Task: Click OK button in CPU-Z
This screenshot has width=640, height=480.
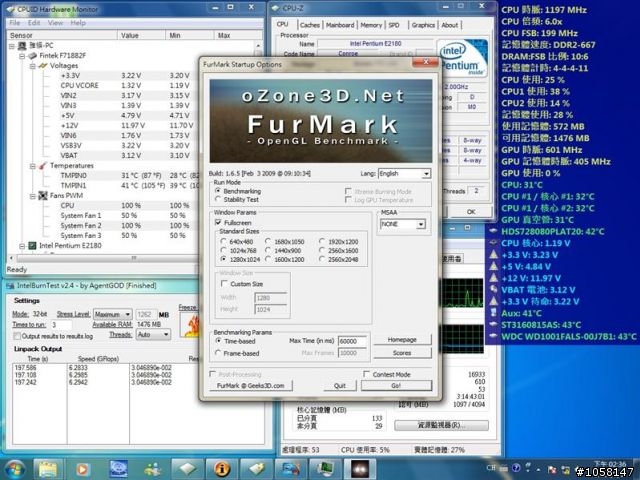Action: tap(471, 211)
